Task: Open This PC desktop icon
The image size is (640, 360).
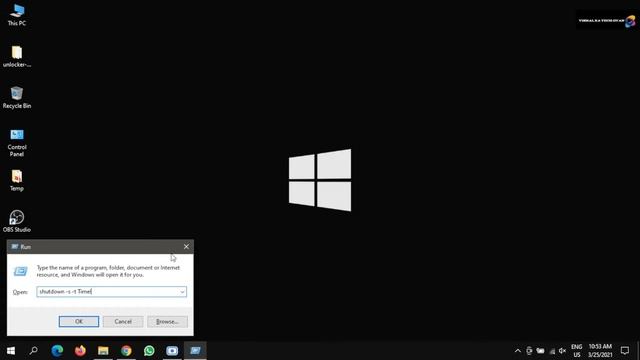Action: coord(17,15)
